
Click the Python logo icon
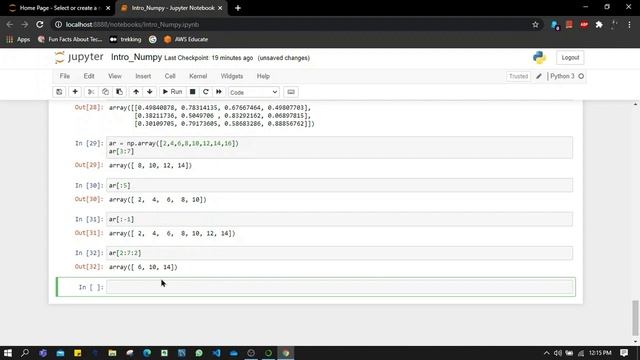tap(539, 58)
